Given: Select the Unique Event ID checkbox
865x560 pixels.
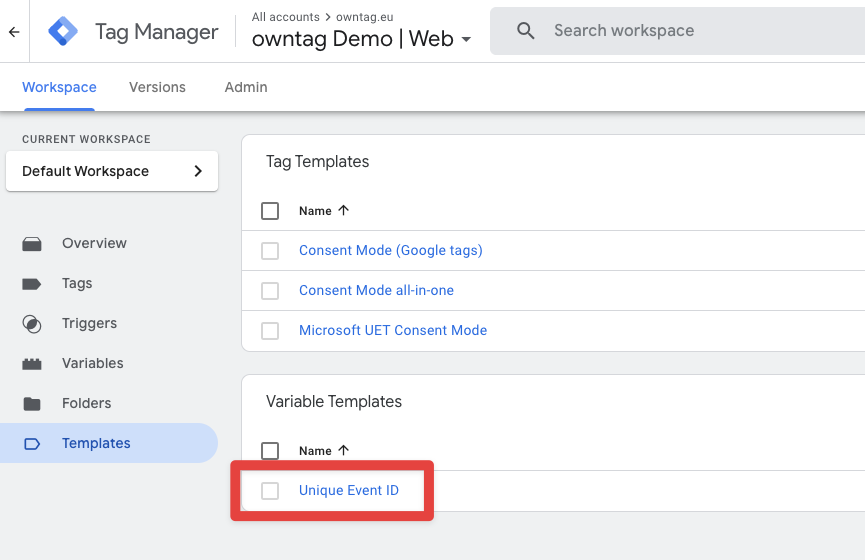Looking at the screenshot, I should (x=270, y=491).
